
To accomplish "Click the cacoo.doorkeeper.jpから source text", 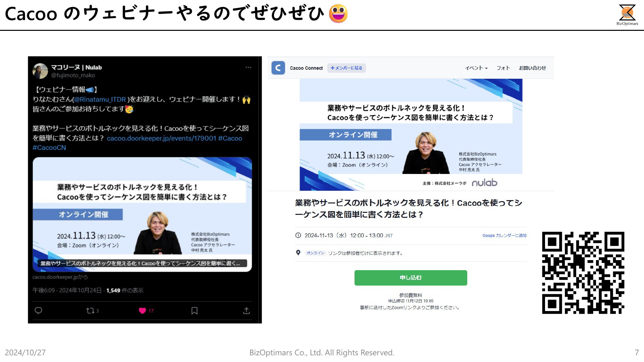I will 60,277.
